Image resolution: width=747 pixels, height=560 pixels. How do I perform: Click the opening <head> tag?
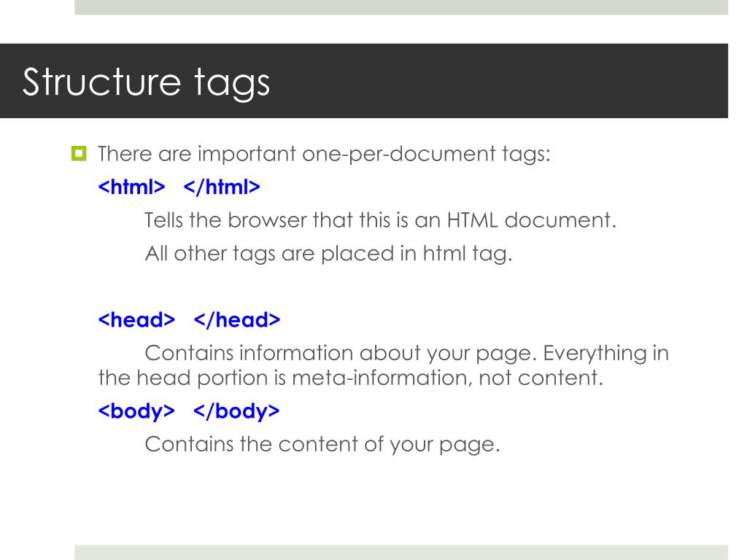pos(136,319)
